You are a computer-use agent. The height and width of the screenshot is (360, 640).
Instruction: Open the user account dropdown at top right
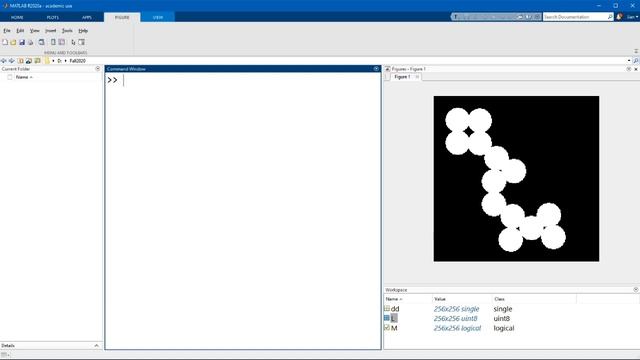pyautogui.click(x=632, y=17)
